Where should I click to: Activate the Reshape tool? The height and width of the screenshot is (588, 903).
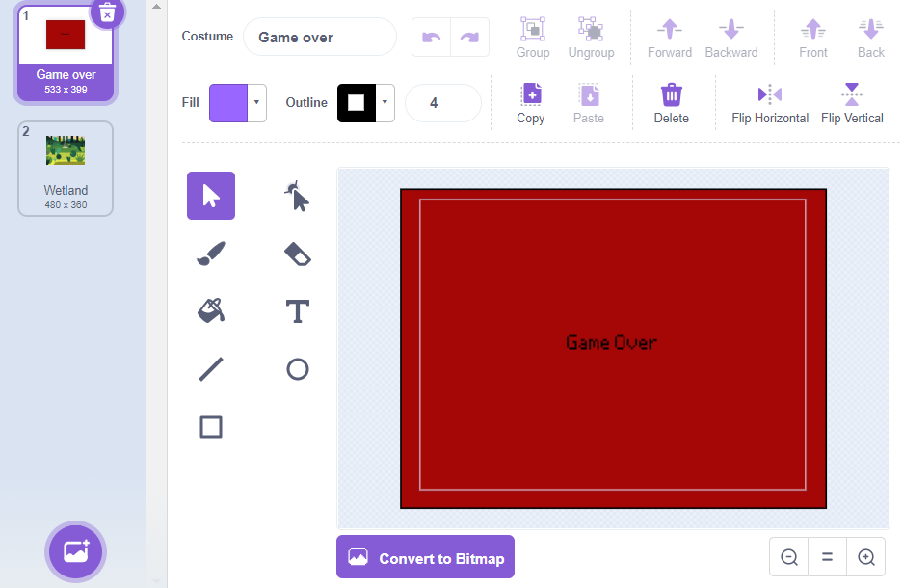click(296, 196)
